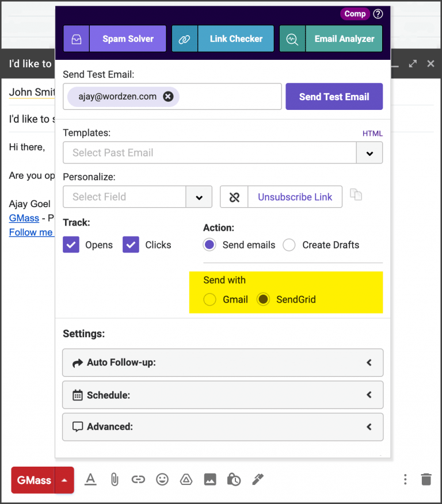Click the Spam Solver inbox icon
The width and height of the screenshot is (442, 504).
click(77, 39)
